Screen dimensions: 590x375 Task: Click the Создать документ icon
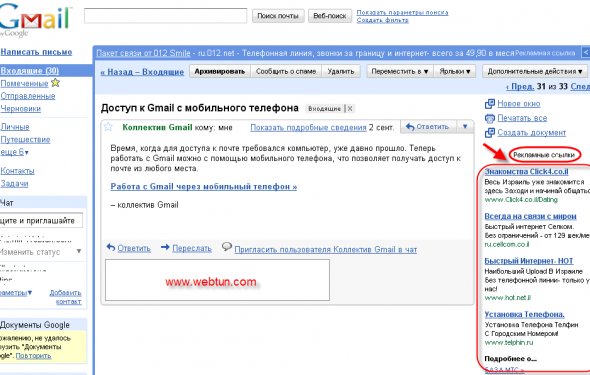point(490,132)
